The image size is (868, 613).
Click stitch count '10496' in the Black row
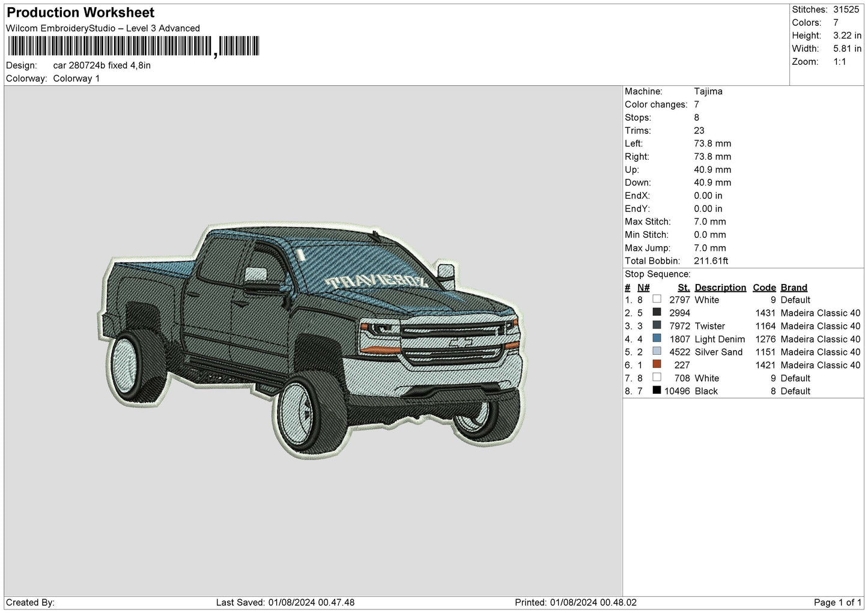coord(677,391)
